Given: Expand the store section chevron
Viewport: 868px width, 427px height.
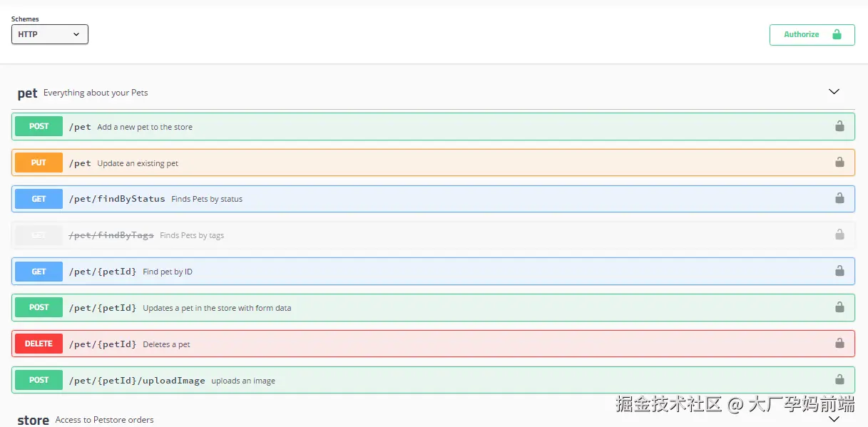Looking at the screenshot, I should pyautogui.click(x=834, y=419).
